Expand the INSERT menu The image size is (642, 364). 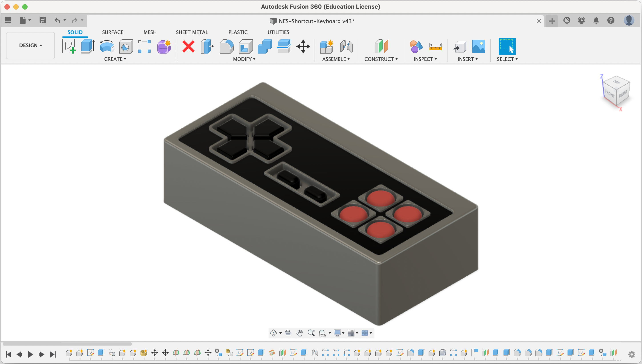(468, 59)
